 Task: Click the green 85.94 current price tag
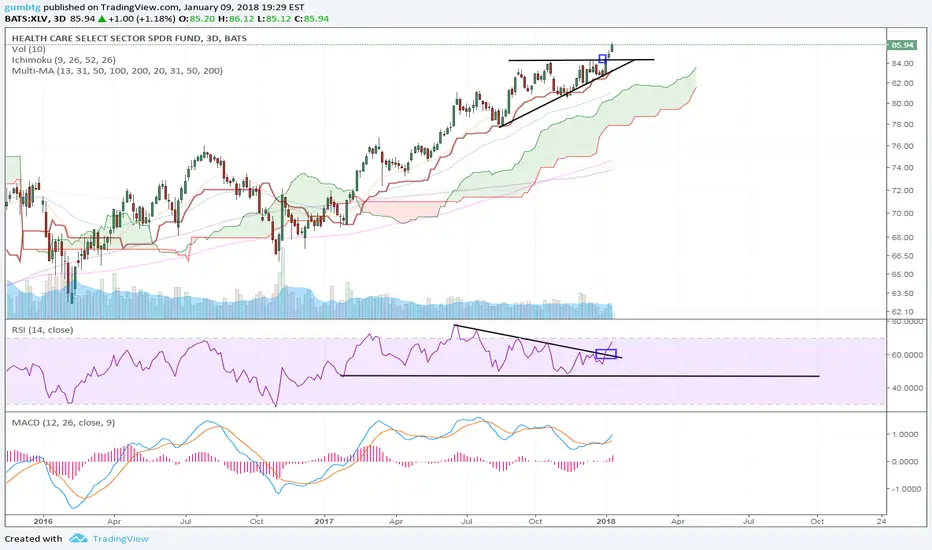pos(902,45)
